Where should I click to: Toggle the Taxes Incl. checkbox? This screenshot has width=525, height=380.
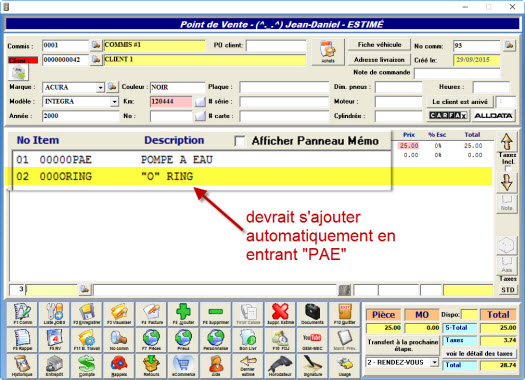[508, 168]
